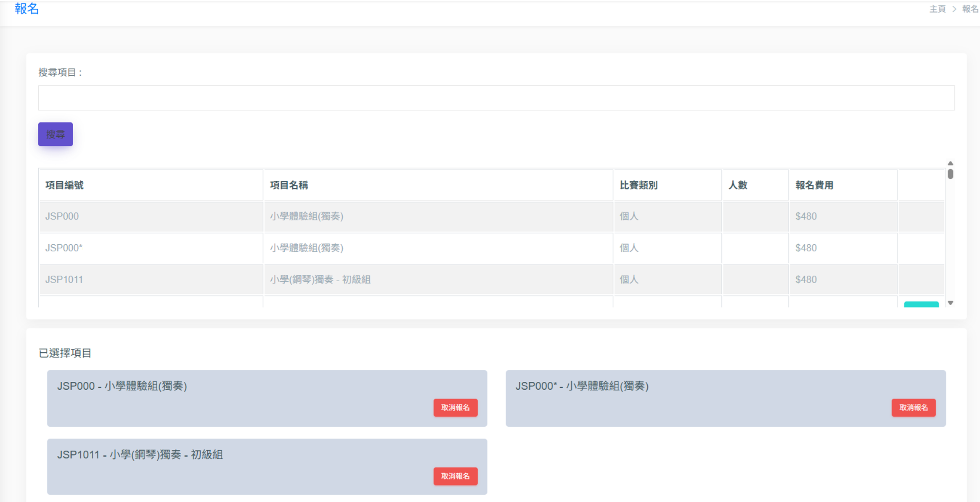Click the 已選擇項目 section heading

click(65, 353)
